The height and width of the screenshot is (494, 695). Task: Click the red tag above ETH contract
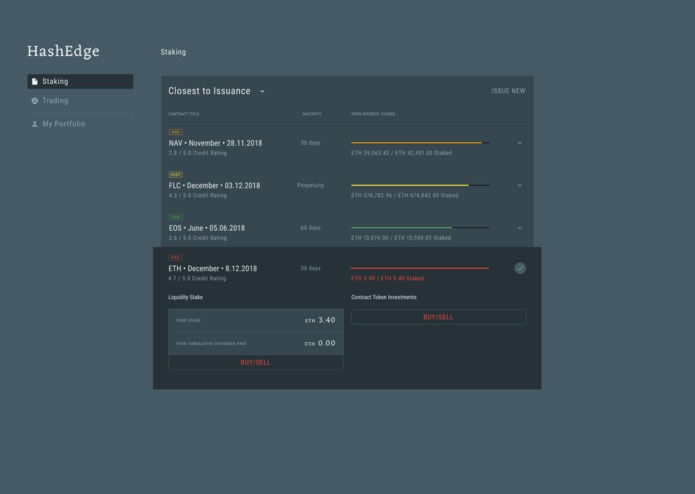click(175, 257)
